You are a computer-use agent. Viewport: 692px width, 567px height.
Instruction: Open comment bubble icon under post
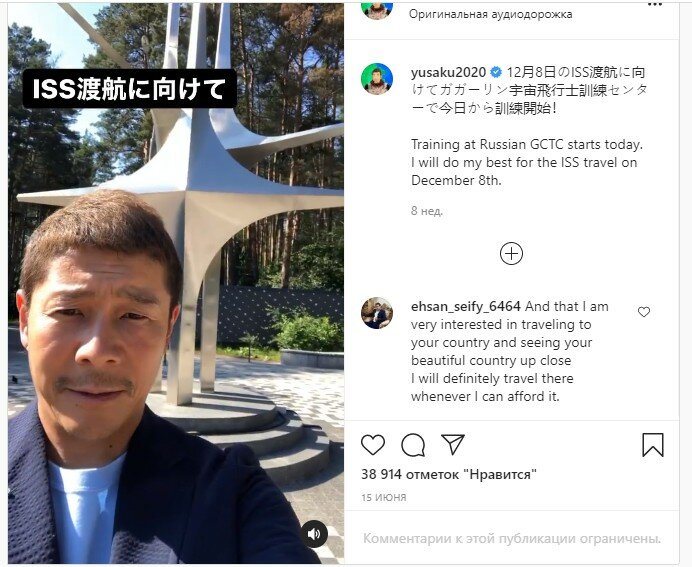413,445
